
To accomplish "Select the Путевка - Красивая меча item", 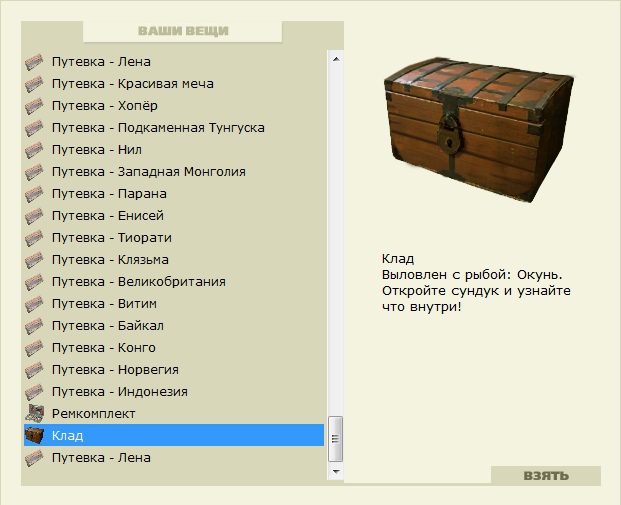I will (x=174, y=84).
